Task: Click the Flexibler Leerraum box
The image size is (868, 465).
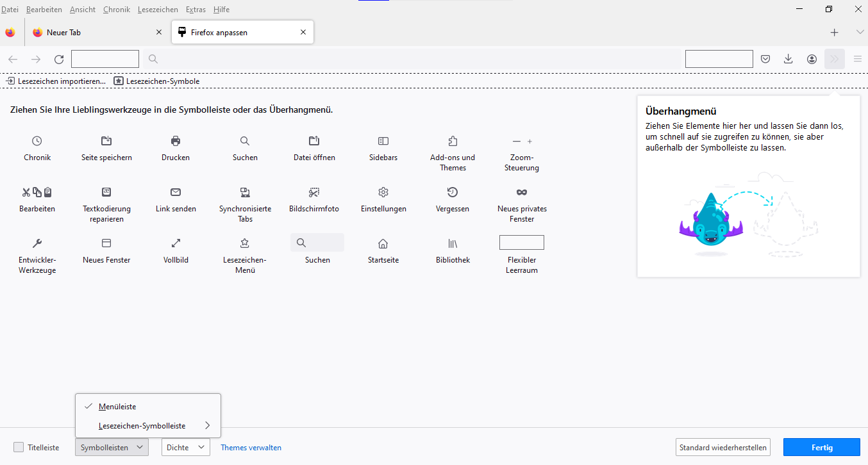Action: [x=522, y=243]
